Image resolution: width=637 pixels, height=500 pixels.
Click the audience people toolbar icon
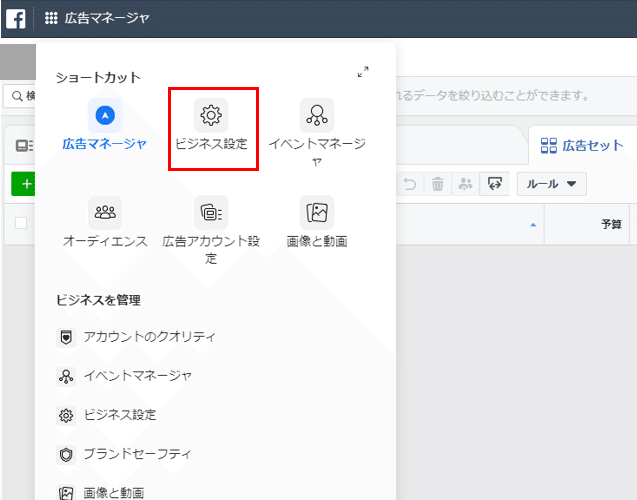[x=465, y=184]
